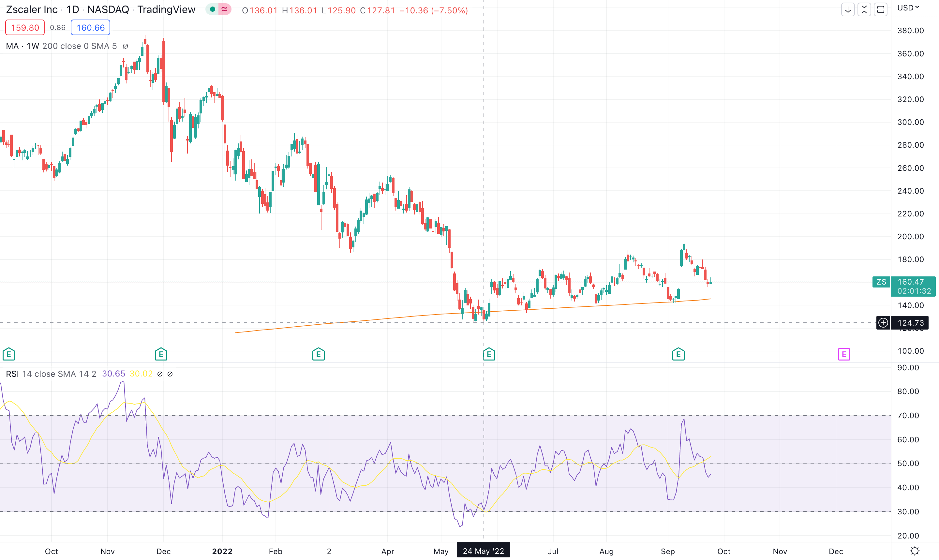Click the magenta upcoming earnings marker near December

pos(844,354)
